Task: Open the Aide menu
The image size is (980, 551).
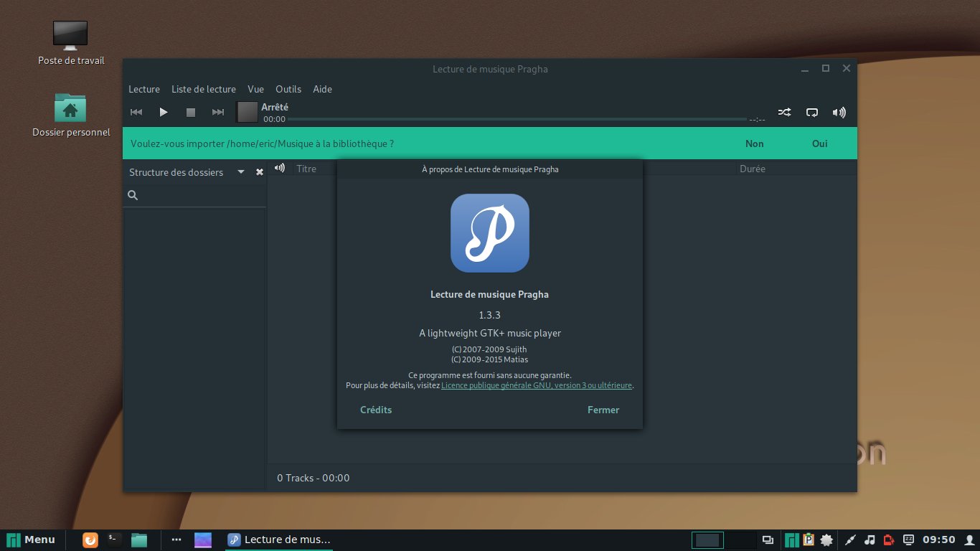Action: pyautogui.click(x=323, y=89)
